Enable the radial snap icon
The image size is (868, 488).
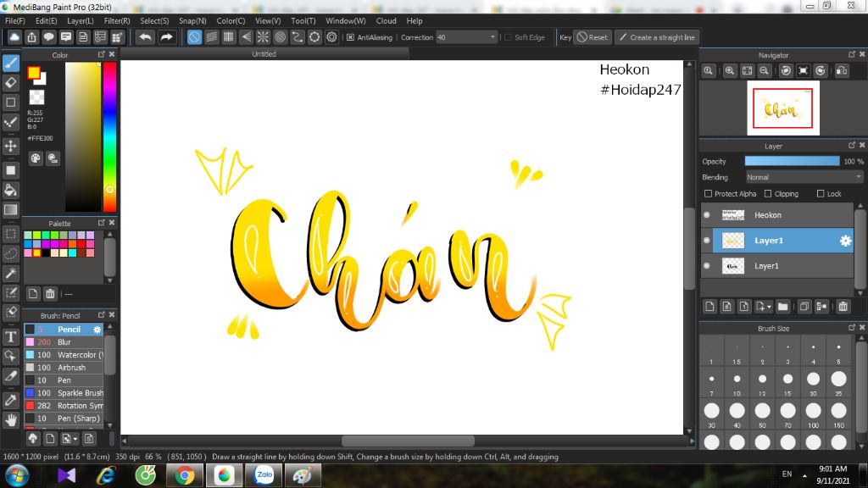(263, 37)
